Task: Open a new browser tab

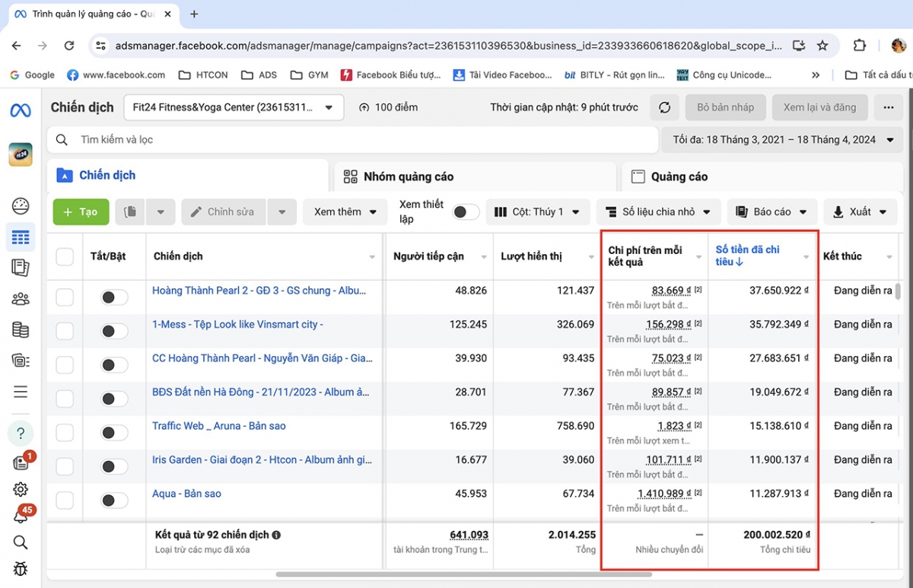Action: pyautogui.click(x=194, y=14)
